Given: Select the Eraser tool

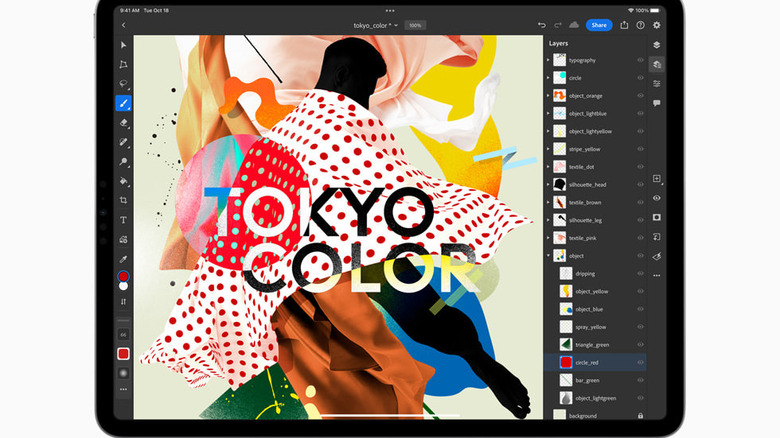Looking at the screenshot, I should click(124, 122).
